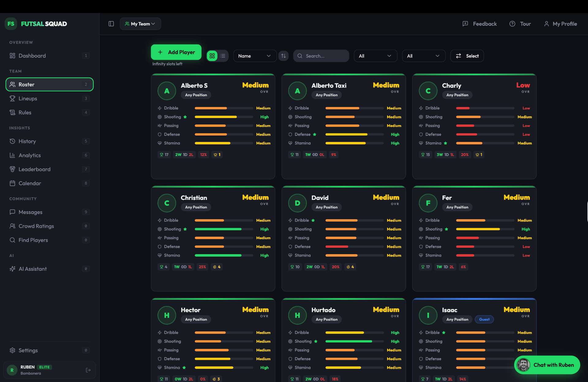Click Alberto S avatar circle
The width and height of the screenshot is (588, 382).
[167, 91]
